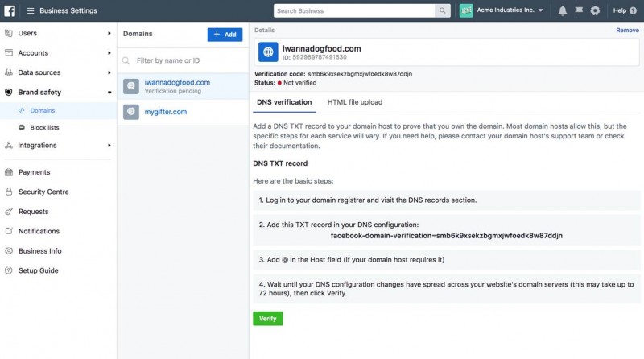
Task: Click the Search Business input field
Action: (x=354, y=10)
